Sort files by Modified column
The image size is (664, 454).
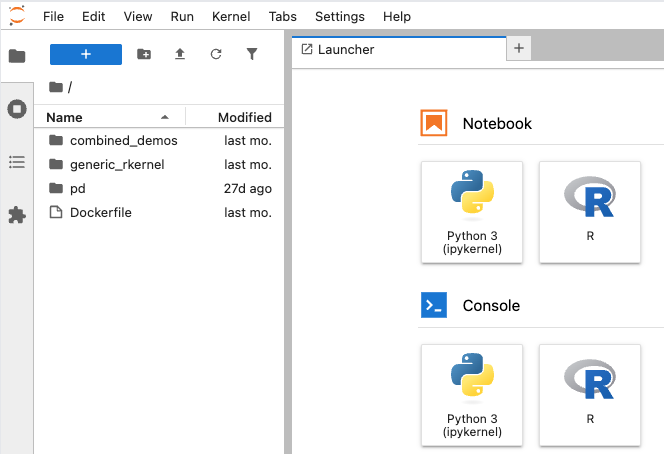[235, 117]
